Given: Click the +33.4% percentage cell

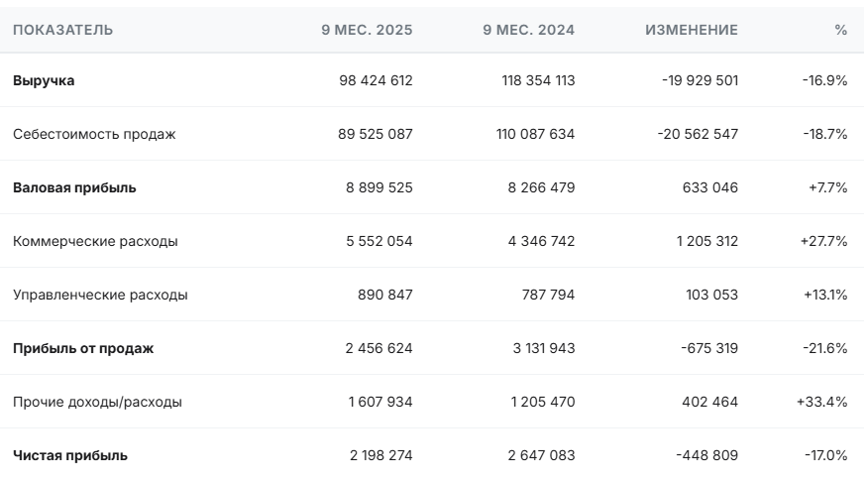Looking at the screenshot, I should pos(822,402).
